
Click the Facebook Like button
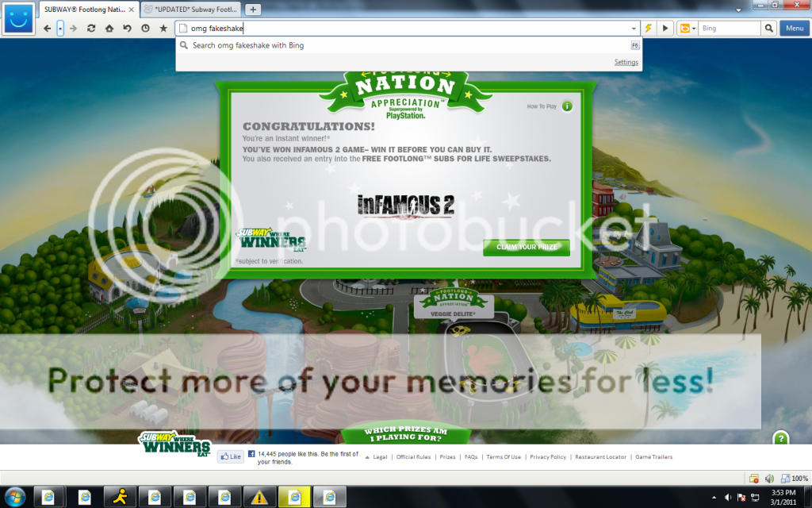click(x=231, y=456)
